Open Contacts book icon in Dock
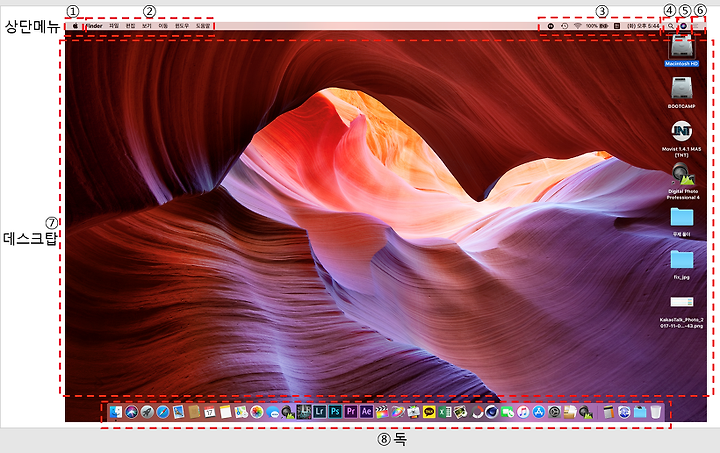720x453 pixels. [x=194, y=412]
